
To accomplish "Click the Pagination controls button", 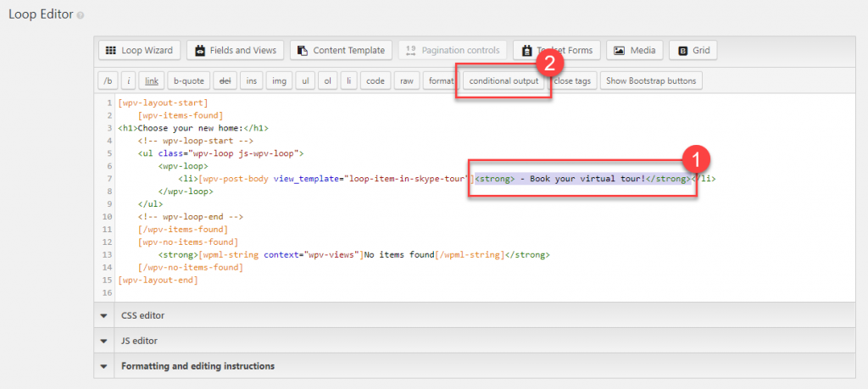I will [453, 50].
